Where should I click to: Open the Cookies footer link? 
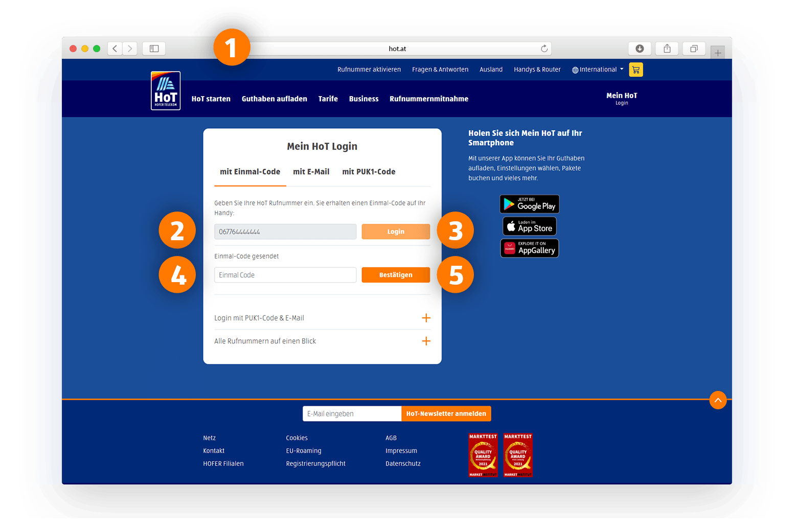297,438
